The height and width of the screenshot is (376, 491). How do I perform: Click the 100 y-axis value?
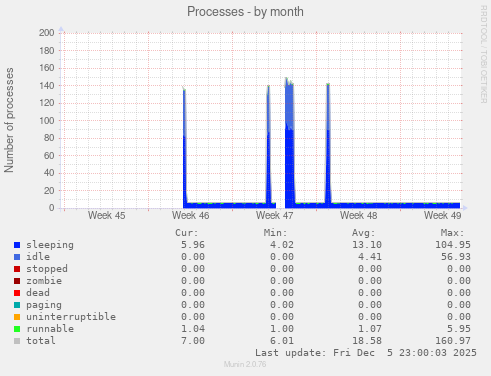pos(47,121)
